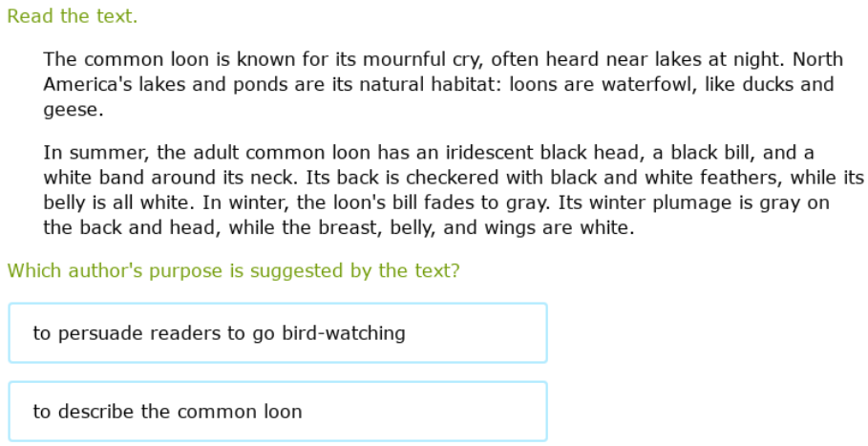Click the word 'geese' ending the first paragraph
The image size is (868, 446).
pos(71,109)
